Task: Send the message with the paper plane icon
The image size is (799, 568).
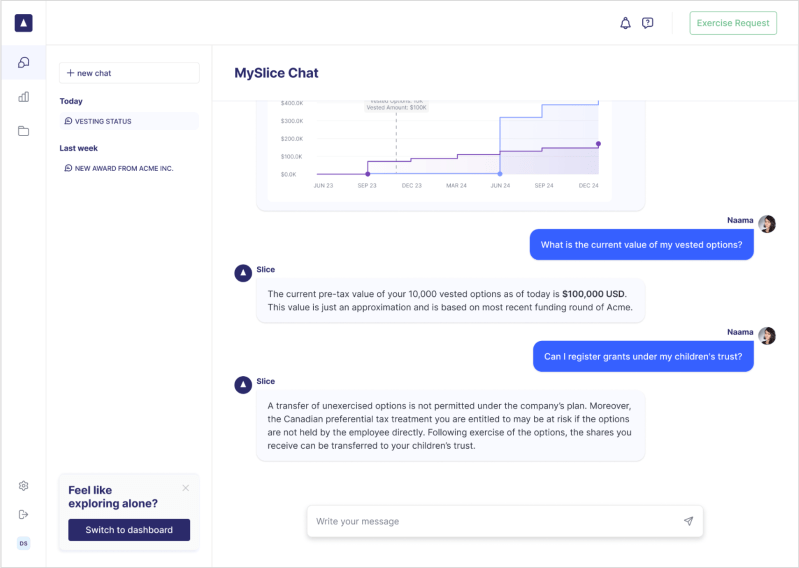Action: pyautogui.click(x=688, y=521)
